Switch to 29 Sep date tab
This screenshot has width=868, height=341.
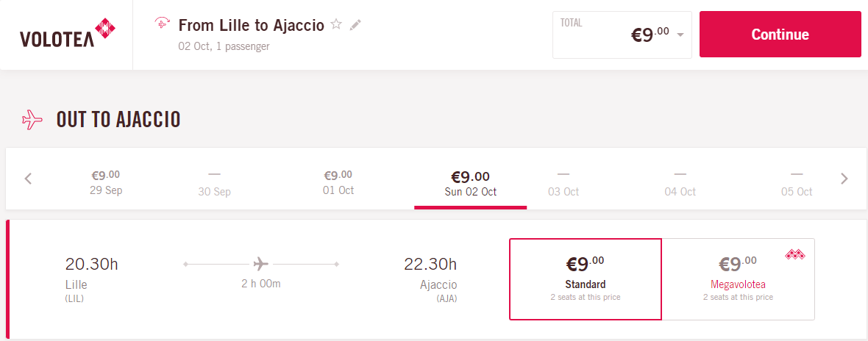click(x=105, y=182)
